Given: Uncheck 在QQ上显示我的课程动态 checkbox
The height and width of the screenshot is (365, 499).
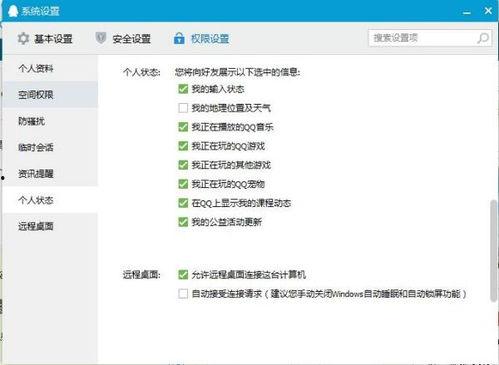Looking at the screenshot, I should click(183, 203).
